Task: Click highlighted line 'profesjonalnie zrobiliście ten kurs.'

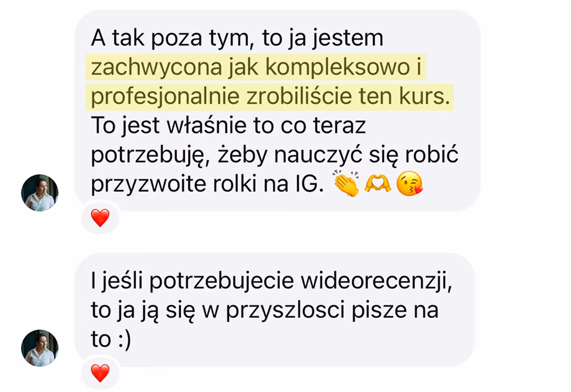Action: (270, 96)
